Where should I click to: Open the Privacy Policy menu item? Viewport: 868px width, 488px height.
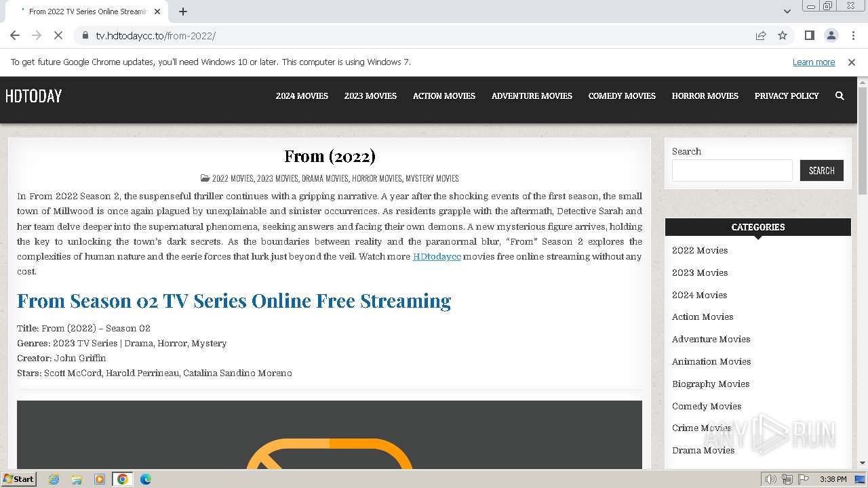pos(787,96)
